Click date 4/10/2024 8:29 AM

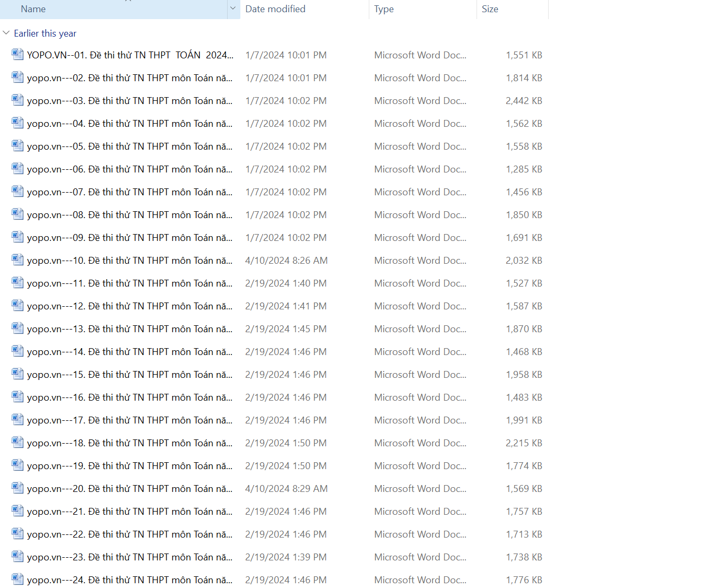click(x=287, y=489)
